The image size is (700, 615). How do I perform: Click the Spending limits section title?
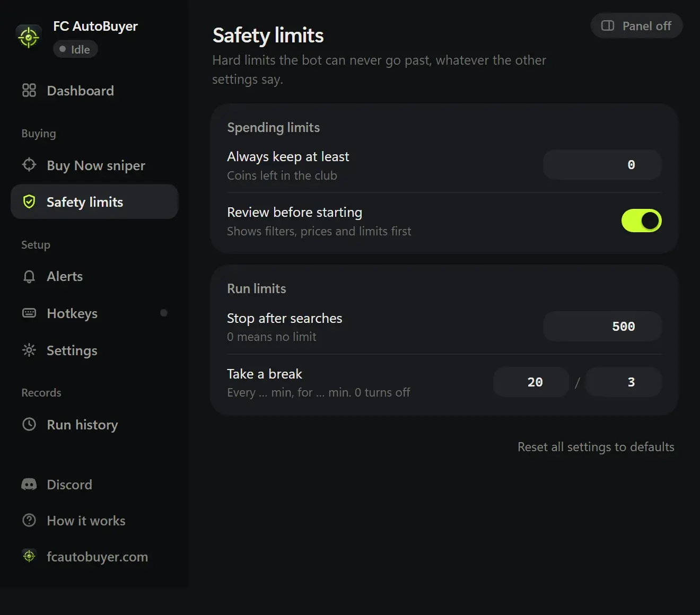tap(273, 127)
